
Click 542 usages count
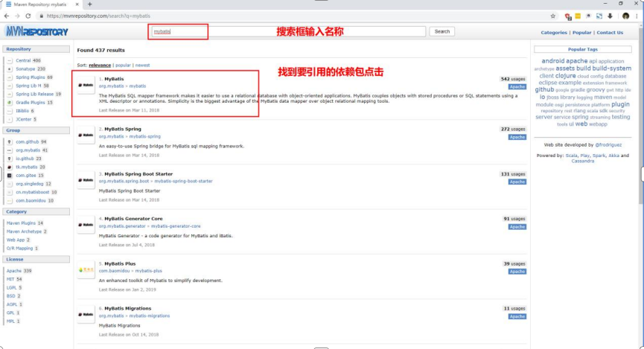click(513, 79)
